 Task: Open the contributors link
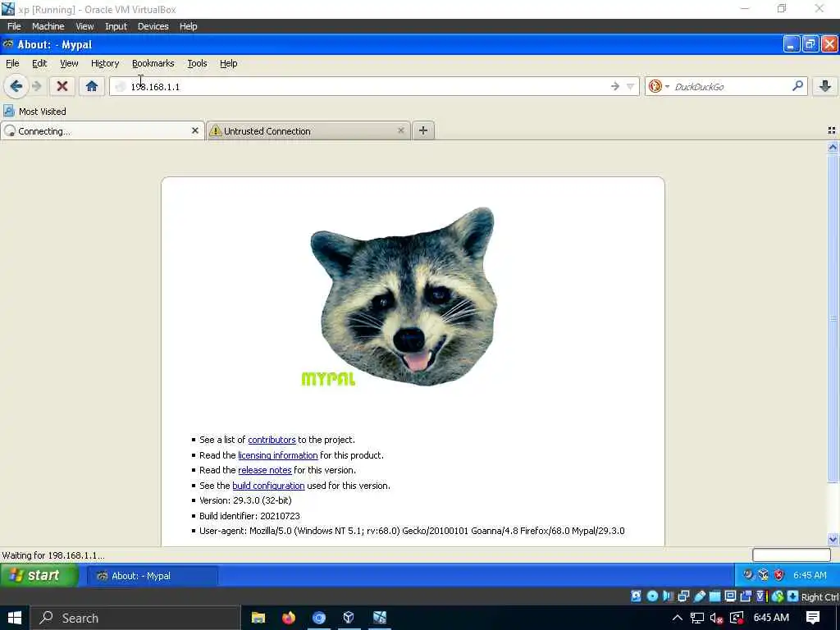coord(272,440)
